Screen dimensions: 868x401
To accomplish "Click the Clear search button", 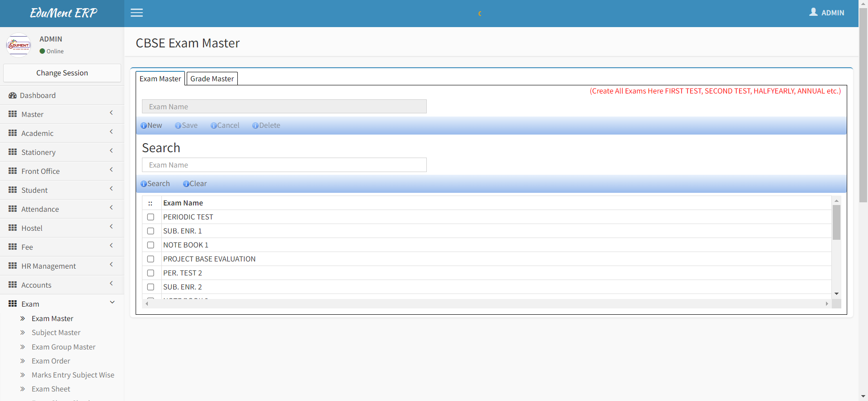I will pos(195,184).
